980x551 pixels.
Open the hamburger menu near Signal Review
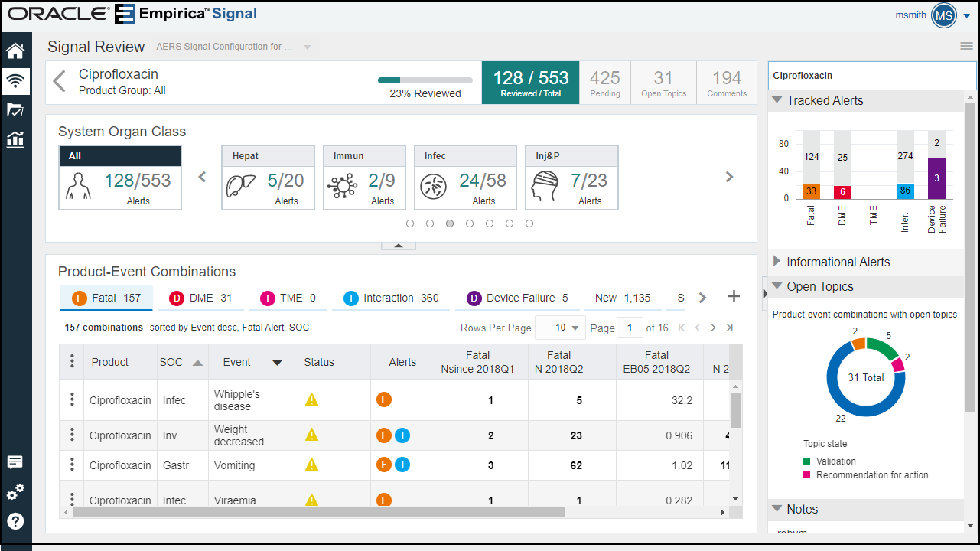coord(967,47)
